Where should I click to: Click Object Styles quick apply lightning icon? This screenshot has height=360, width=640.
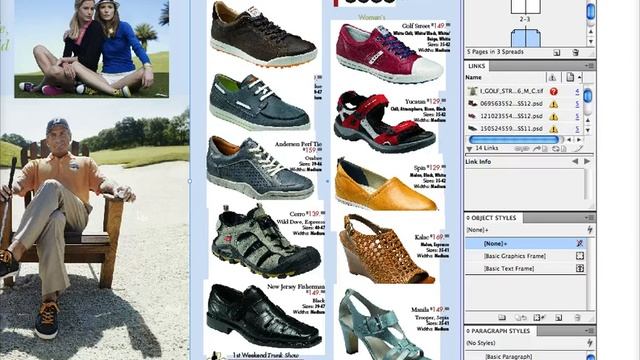[589, 230]
